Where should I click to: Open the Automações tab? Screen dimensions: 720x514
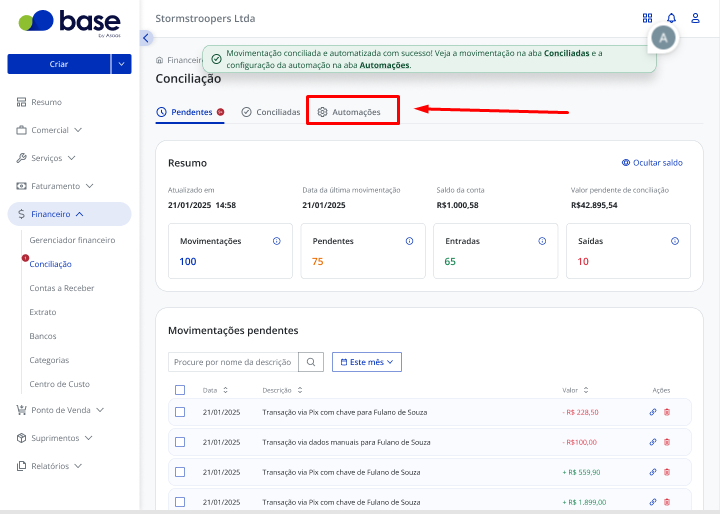349,112
